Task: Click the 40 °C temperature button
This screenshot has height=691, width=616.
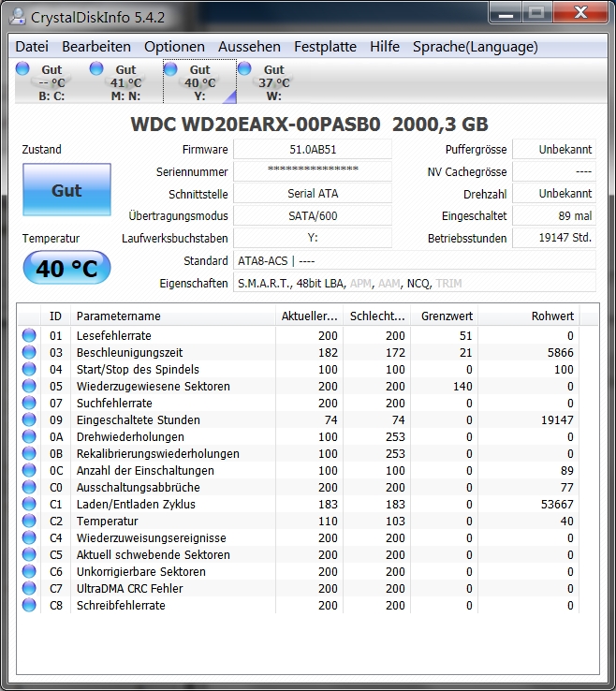Action: pos(66,268)
